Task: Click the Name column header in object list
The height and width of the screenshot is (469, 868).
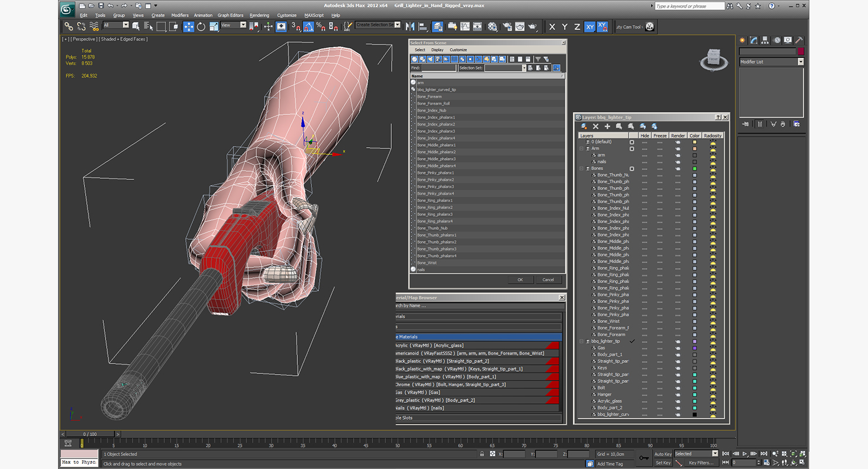Action: point(487,76)
